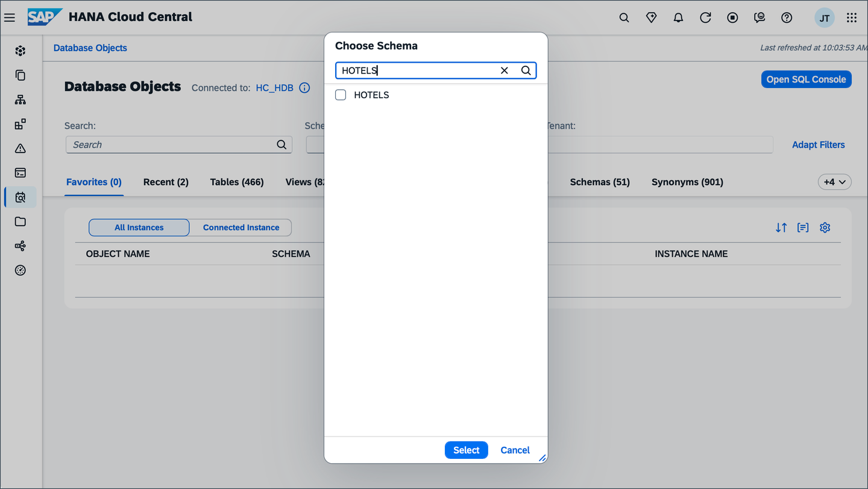
Task: Select the highlighted Database Objects sidebar icon
Action: pos(20,197)
